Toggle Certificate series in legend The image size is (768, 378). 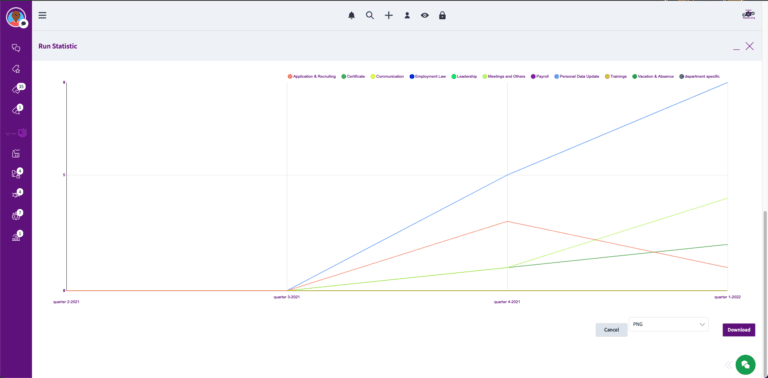click(353, 76)
